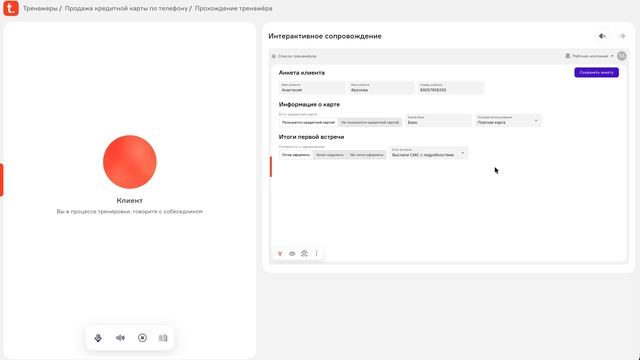
Task: Click the Интерактивное сопровождение title
Action: click(x=325, y=36)
